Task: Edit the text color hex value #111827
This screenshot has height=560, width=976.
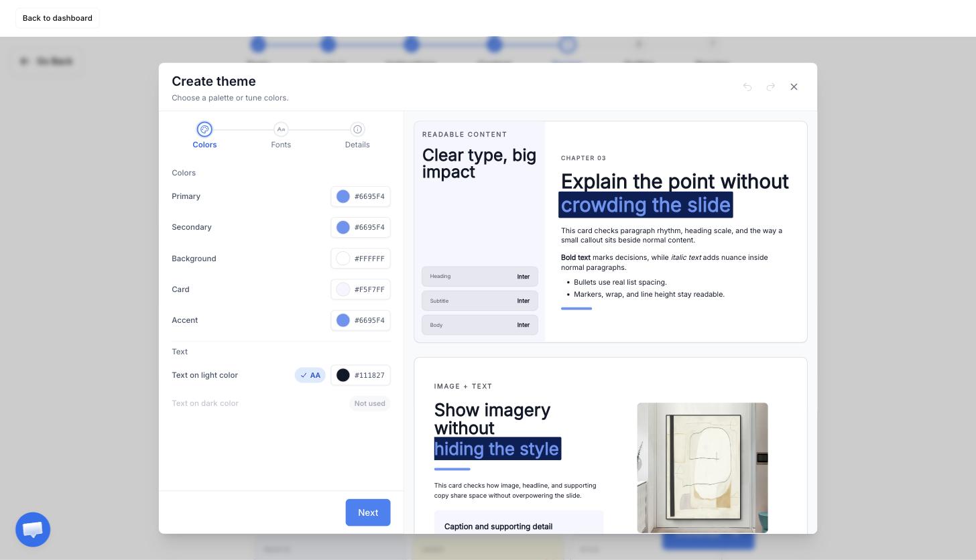Action: point(369,375)
